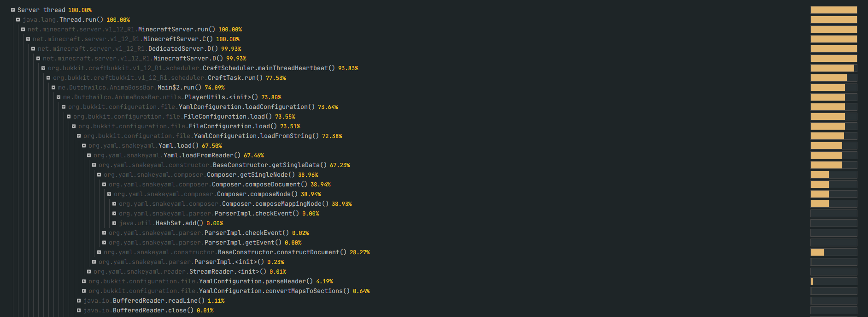Expand the BufferedReader.readLine() node
This screenshot has width=868, height=317.
tap(79, 300)
